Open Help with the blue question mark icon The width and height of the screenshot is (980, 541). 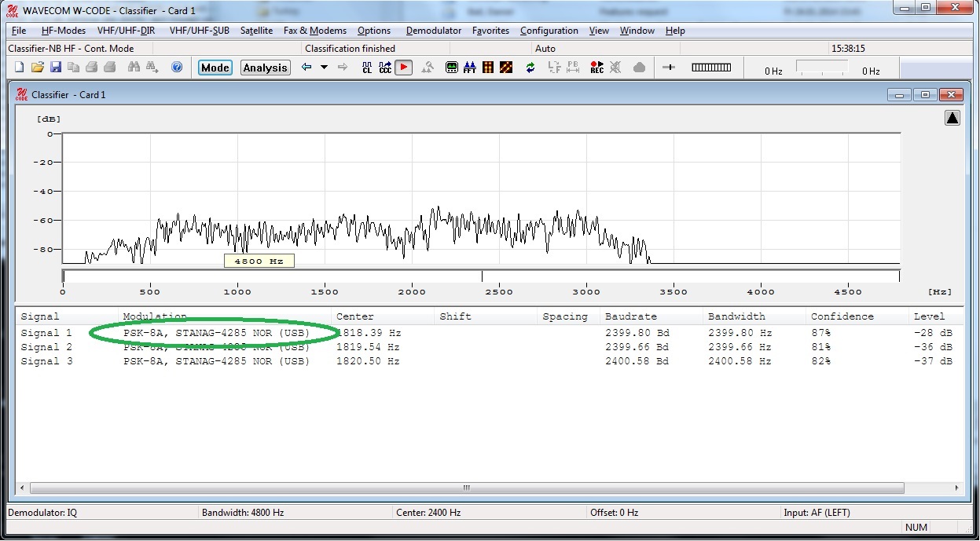point(177,68)
